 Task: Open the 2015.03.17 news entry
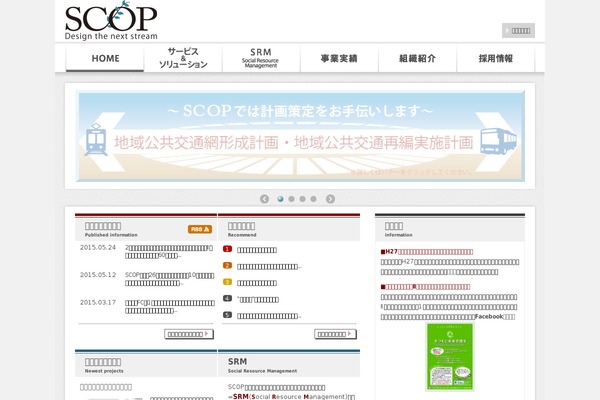tap(170, 307)
